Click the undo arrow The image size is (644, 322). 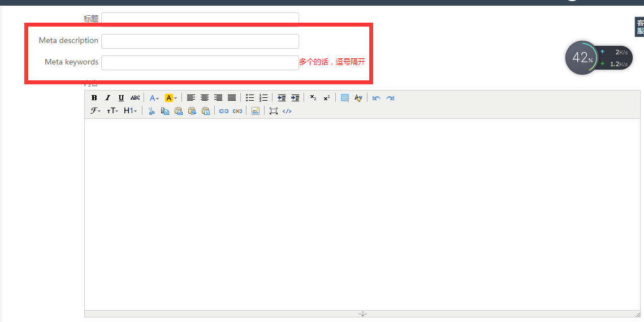377,98
